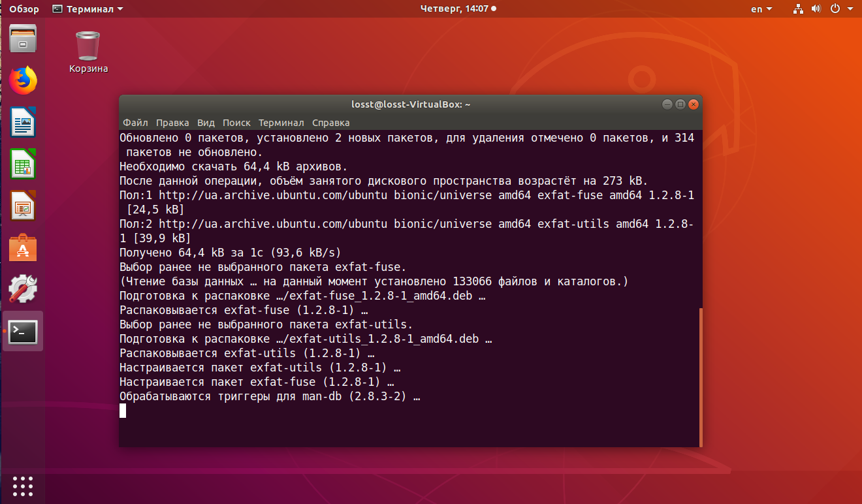Click the line 'Настраивается пакет exfat-utils (1.2.8-1)'
The image size is (862, 504).
pos(259,368)
